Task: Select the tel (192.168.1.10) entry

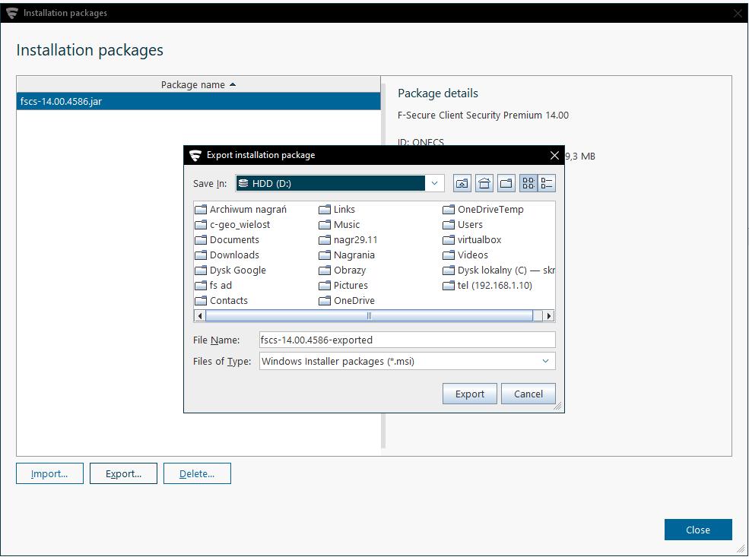Action: (x=487, y=286)
